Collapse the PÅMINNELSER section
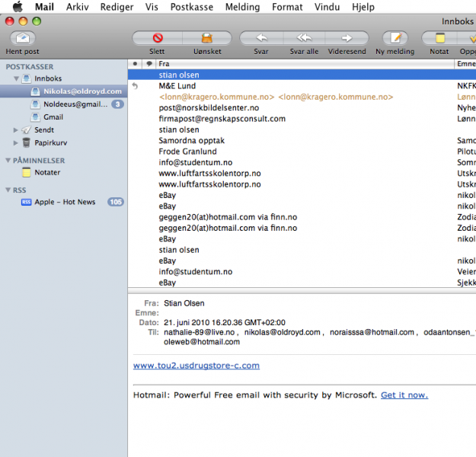Screen dimensions: 476x457 point(7,161)
